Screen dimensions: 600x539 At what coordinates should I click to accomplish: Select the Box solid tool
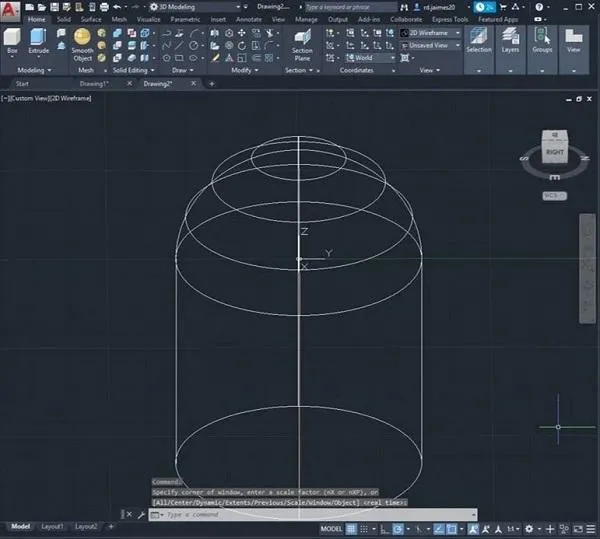pos(13,41)
